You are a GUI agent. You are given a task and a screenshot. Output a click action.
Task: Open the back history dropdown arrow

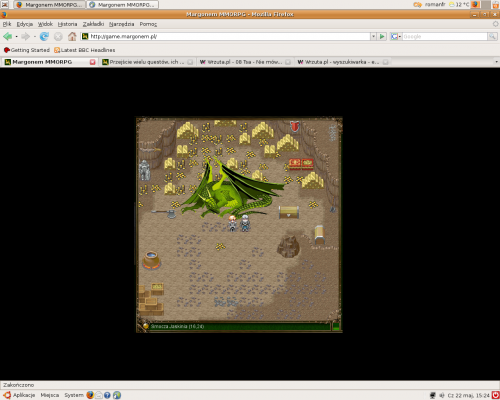16,36
